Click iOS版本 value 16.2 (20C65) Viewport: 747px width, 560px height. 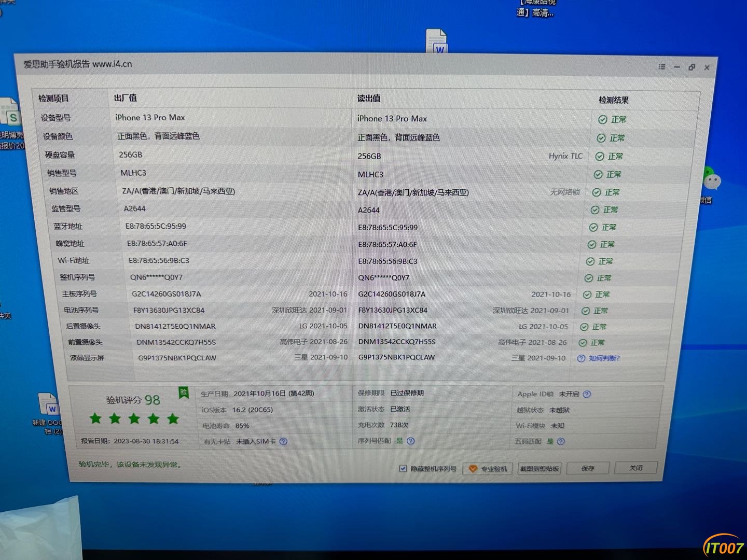pos(253,410)
